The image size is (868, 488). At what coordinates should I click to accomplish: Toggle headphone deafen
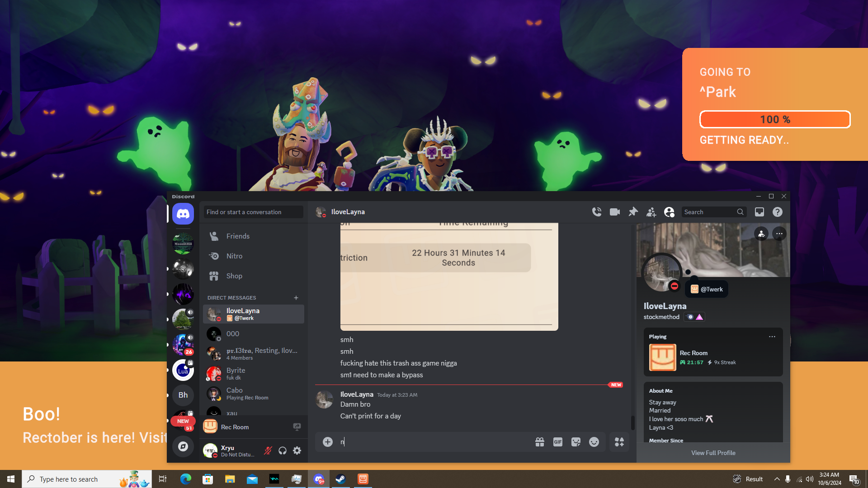283,450
